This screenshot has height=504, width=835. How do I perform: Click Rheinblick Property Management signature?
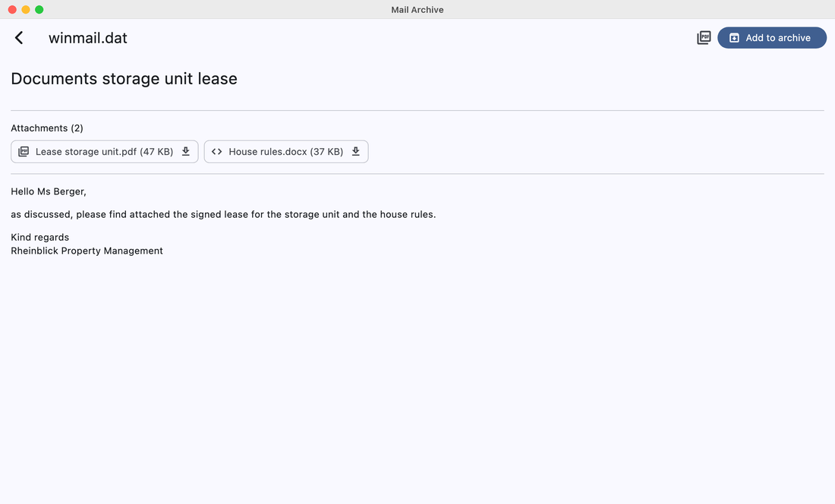[x=87, y=250]
